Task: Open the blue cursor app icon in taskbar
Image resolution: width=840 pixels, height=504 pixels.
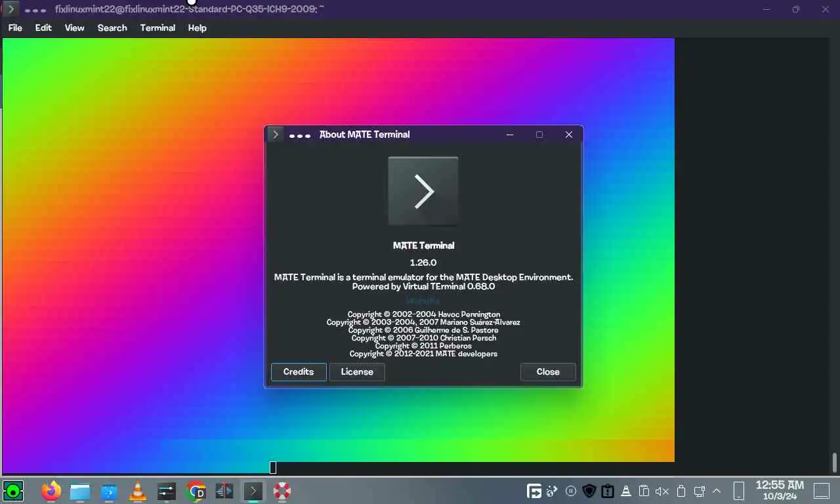Action: (109, 492)
